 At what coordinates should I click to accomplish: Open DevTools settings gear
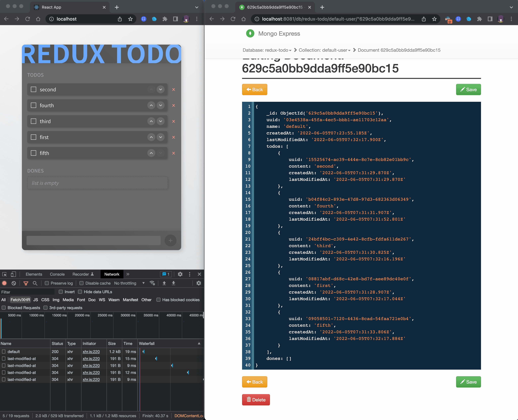[180, 274]
